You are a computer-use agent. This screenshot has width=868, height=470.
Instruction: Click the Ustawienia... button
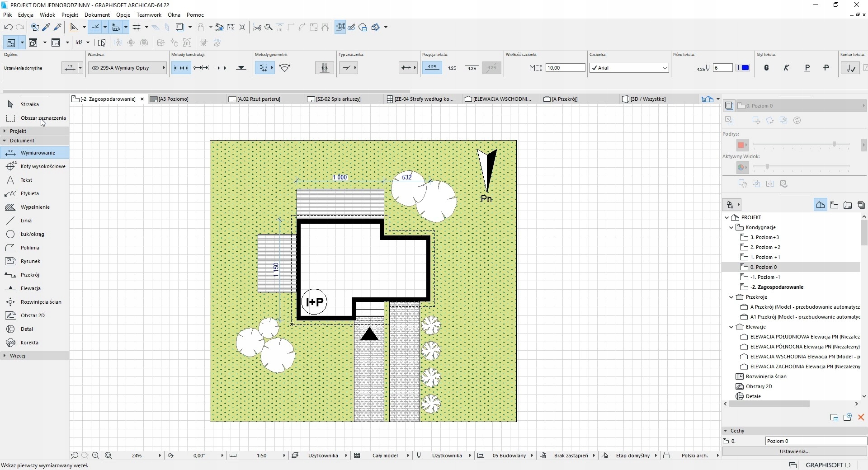coord(794,451)
